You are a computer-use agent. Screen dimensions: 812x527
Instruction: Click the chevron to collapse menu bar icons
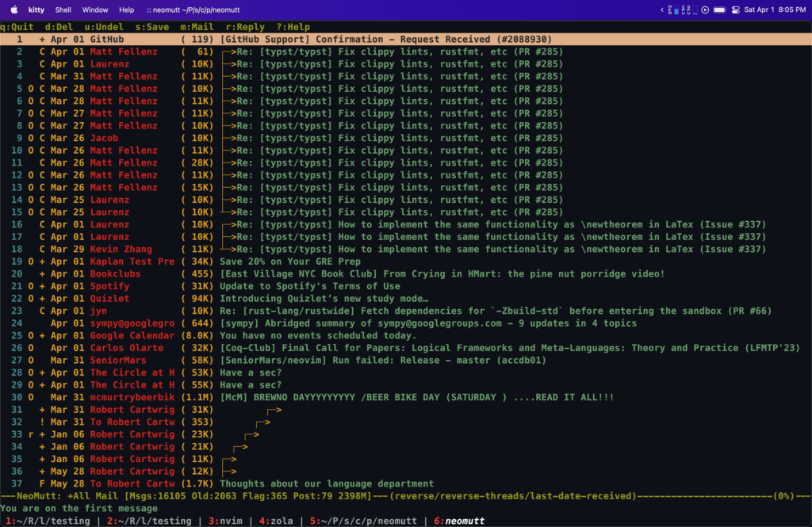(662, 10)
